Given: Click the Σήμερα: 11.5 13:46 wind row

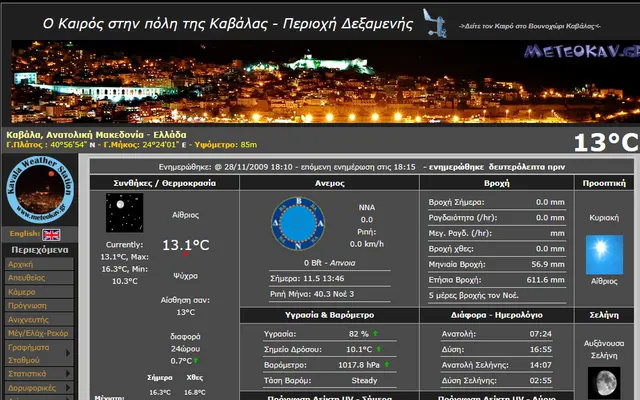Looking at the screenshot, I should pyautogui.click(x=329, y=278).
